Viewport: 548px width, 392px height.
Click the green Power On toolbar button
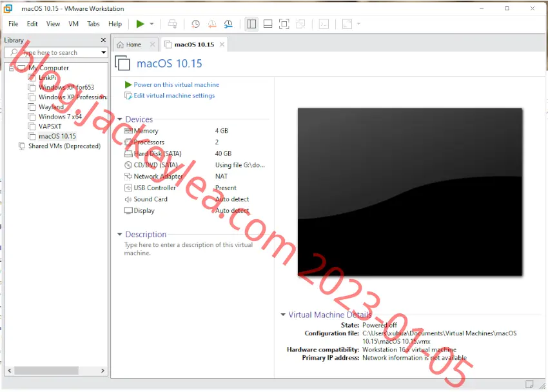[x=140, y=24]
